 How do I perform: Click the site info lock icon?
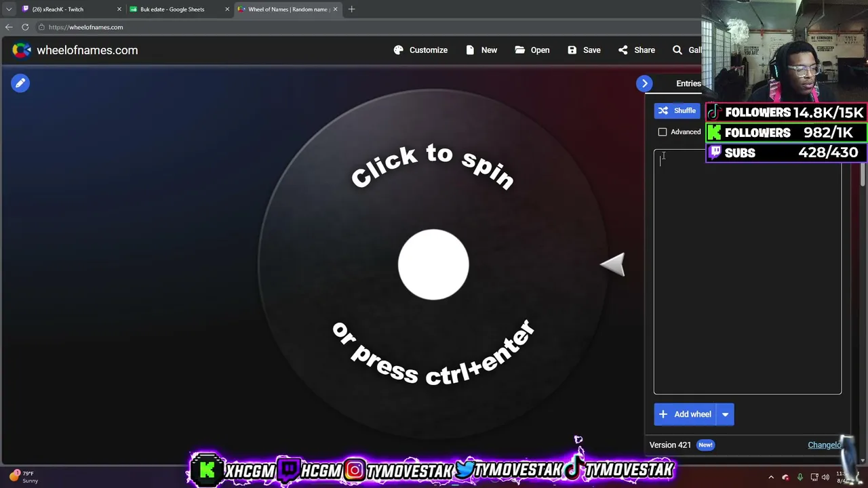(x=41, y=27)
